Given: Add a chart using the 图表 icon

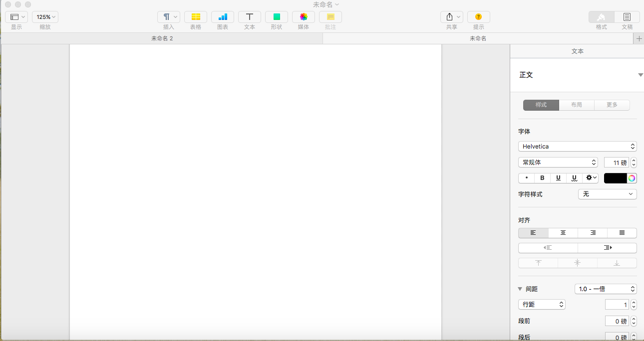Looking at the screenshot, I should 223,17.
